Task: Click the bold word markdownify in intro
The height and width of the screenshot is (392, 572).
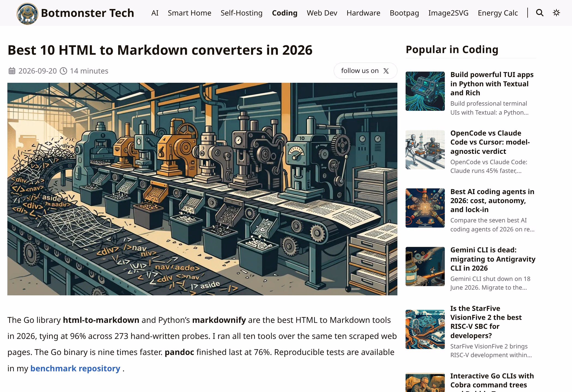Action: pos(219,320)
